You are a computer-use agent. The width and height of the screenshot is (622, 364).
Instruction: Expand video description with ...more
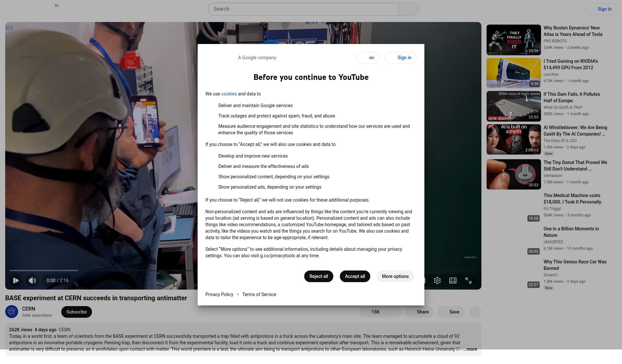point(470,349)
